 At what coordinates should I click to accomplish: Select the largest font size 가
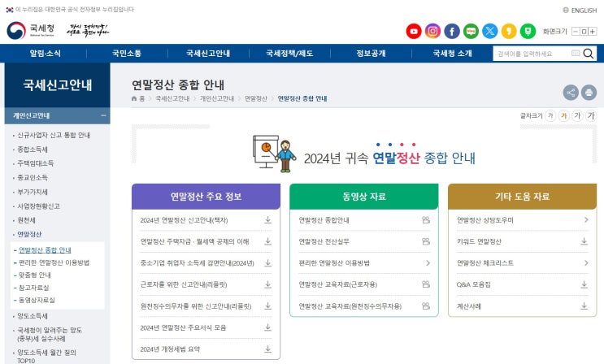click(x=591, y=115)
